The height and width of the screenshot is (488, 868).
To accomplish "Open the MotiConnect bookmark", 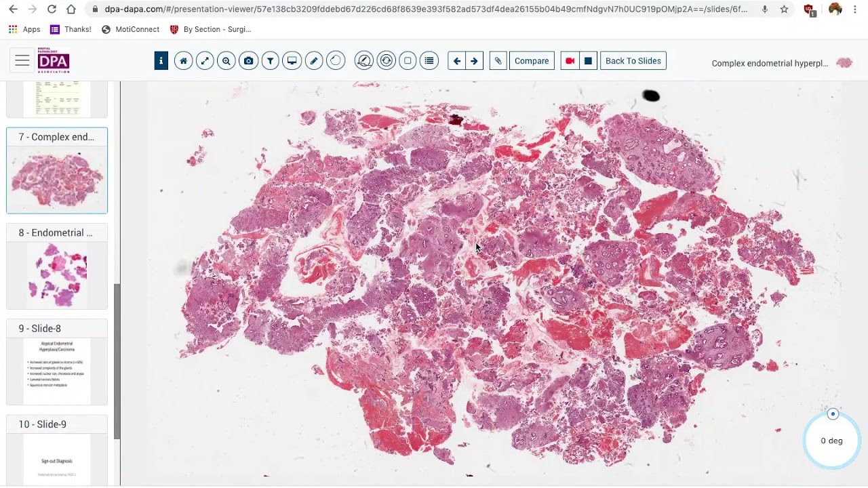I will click(x=130, y=29).
